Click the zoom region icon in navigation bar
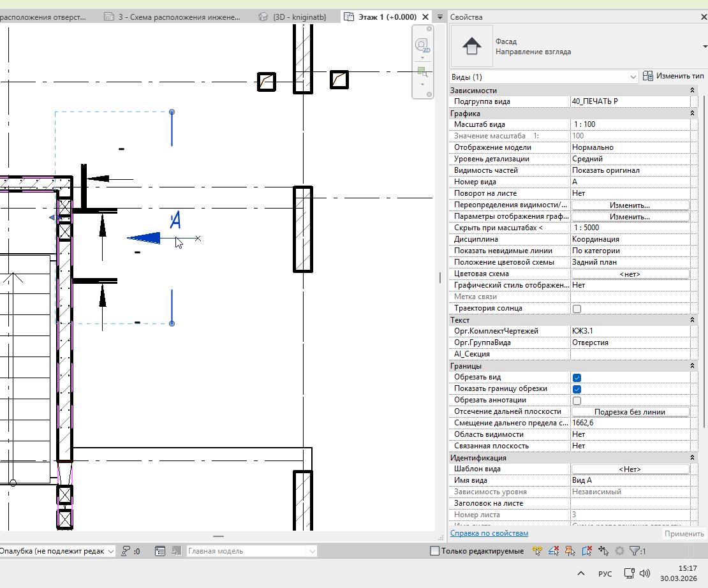 click(x=422, y=71)
